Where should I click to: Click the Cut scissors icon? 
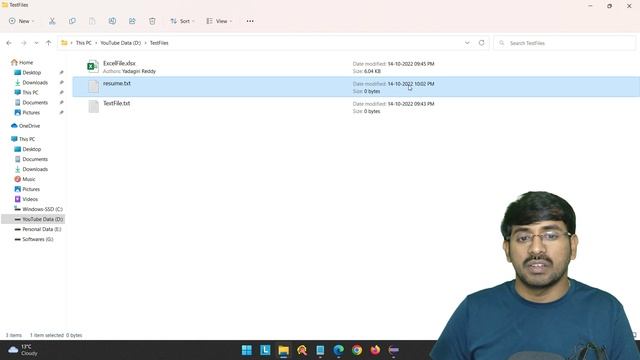tap(52, 21)
